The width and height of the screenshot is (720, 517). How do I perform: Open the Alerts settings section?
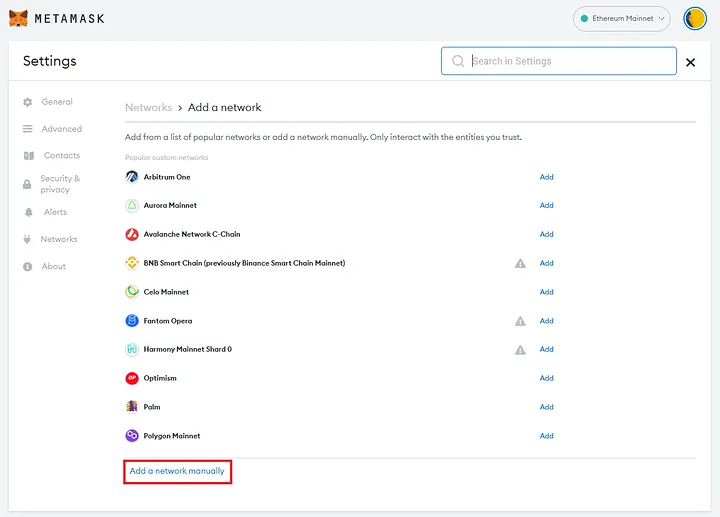coord(55,212)
